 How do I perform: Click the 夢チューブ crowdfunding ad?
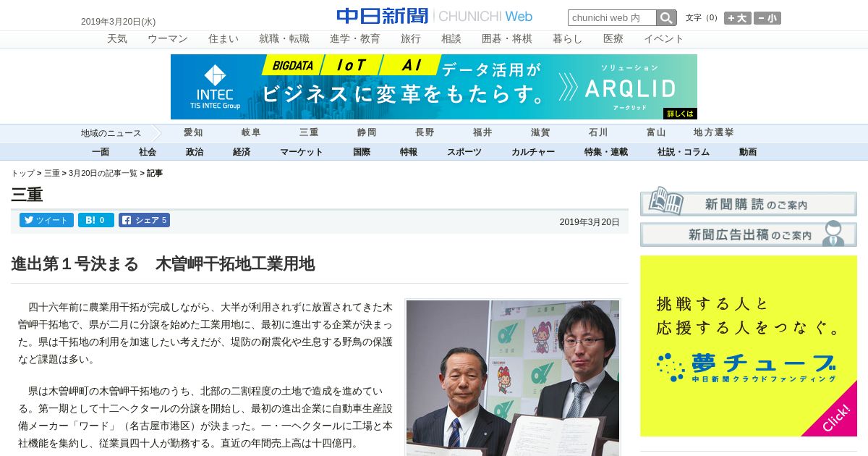(749, 346)
